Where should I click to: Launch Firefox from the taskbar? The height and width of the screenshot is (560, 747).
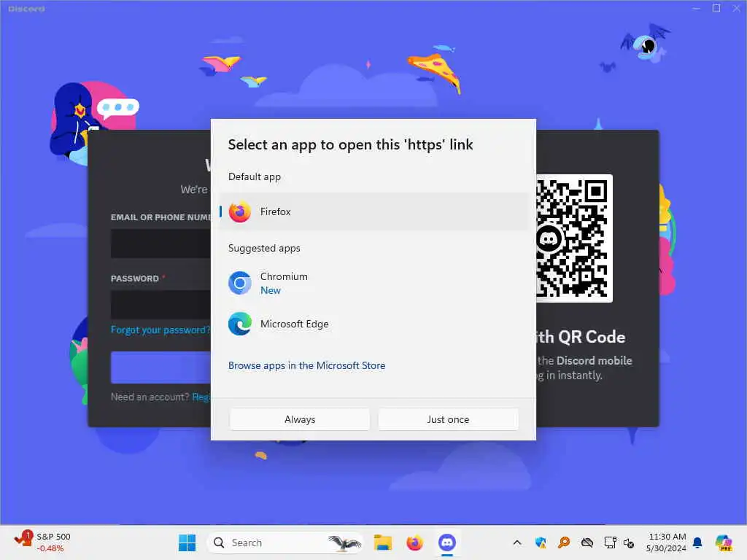414,542
